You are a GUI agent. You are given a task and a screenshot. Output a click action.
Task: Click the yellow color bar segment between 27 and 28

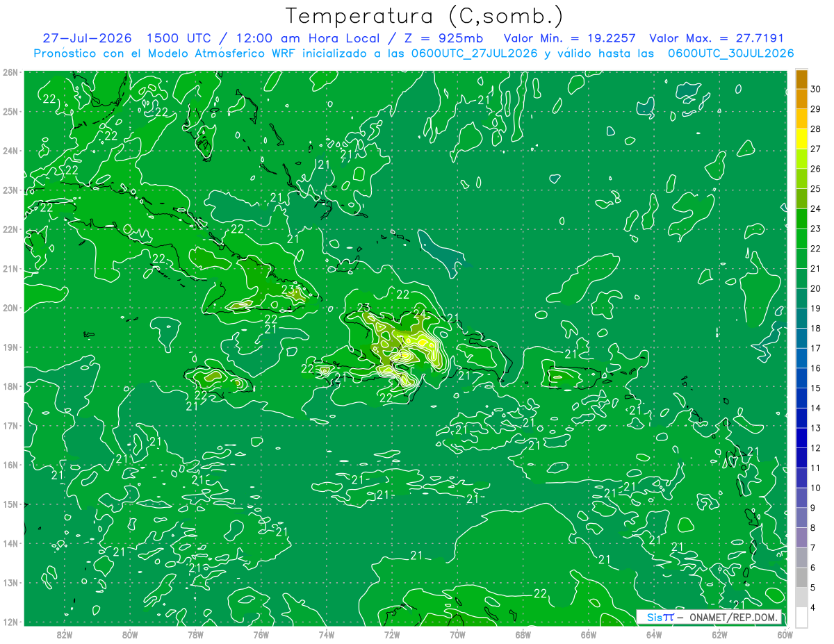(x=801, y=139)
